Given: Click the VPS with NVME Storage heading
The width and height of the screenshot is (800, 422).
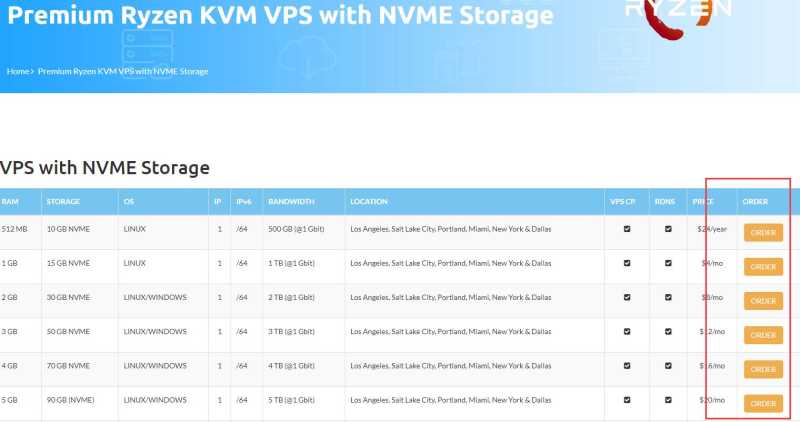Looking at the screenshot, I should click(105, 168).
